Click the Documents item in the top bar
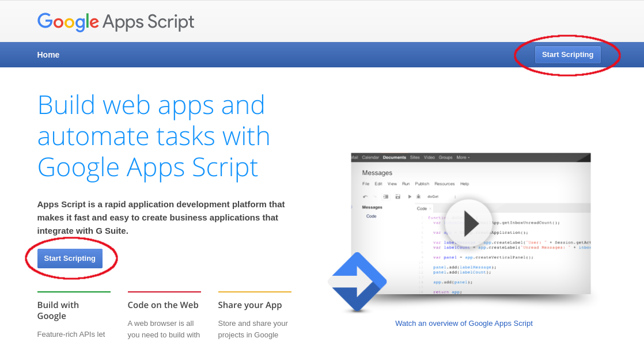 pyautogui.click(x=395, y=157)
